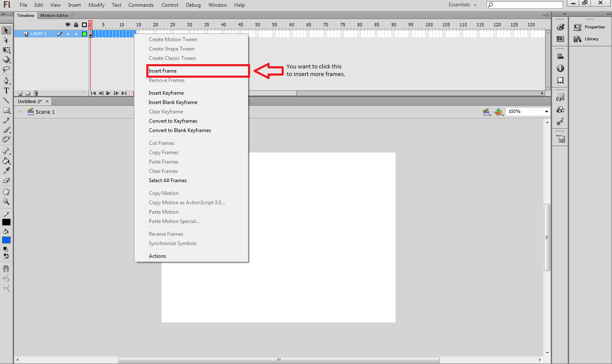
Task: Open the Essentials workspace dropdown
Action: pos(462,5)
